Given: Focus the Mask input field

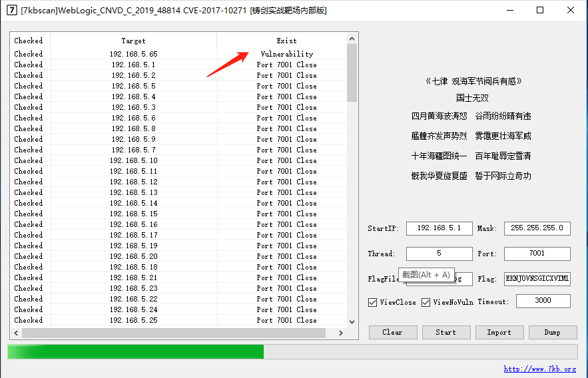Looking at the screenshot, I should (x=537, y=228).
